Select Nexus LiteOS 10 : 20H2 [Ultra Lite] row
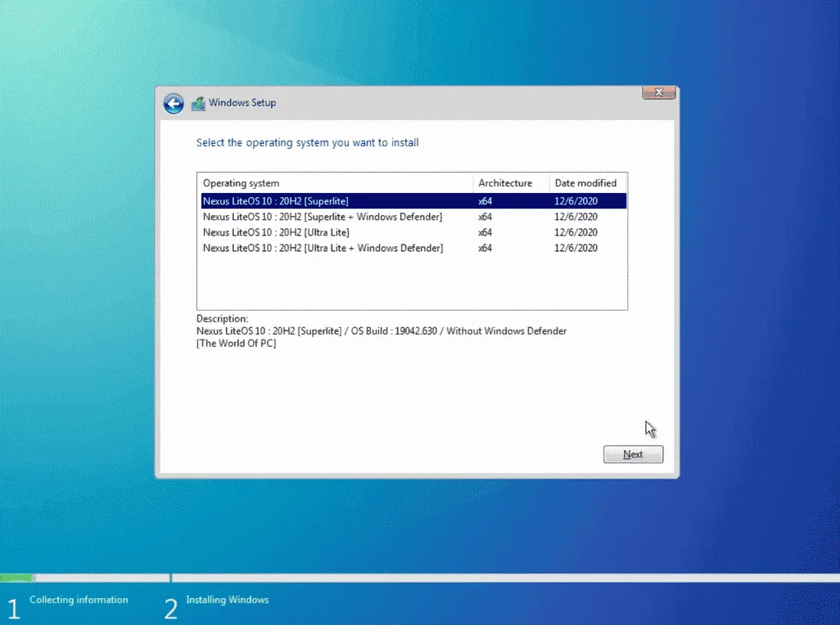The height and width of the screenshot is (625, 840). 413,232
